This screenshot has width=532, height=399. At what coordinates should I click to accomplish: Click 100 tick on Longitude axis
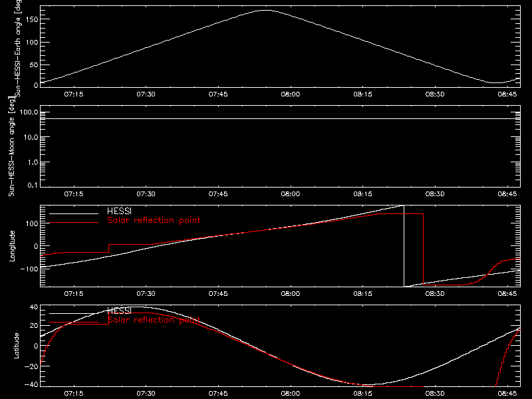[x=32, y=223]
